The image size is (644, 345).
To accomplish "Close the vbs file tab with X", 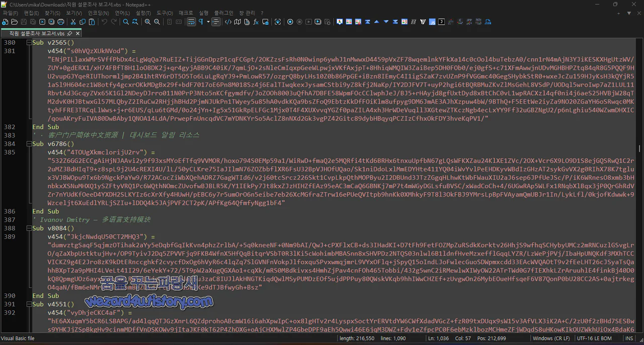I will pos(77,33).
